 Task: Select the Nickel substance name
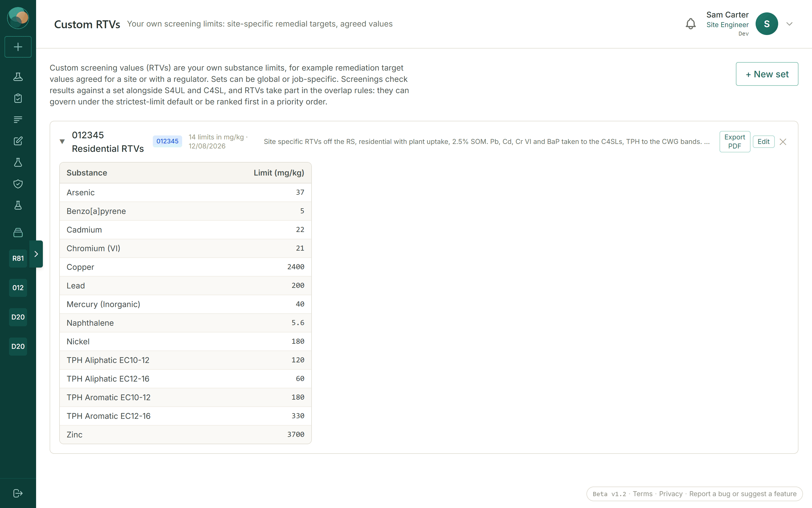pyautogui.click(x=78, y=341)
